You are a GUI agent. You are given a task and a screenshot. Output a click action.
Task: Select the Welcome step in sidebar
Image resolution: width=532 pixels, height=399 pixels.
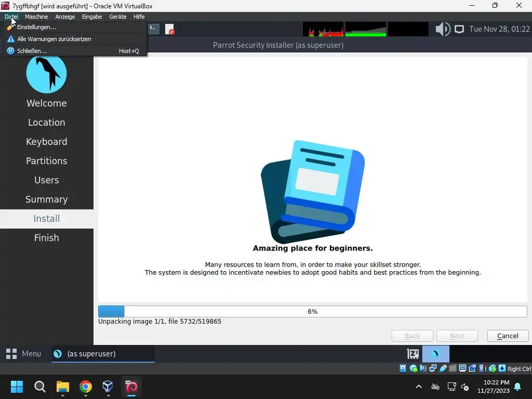[46, 103]
